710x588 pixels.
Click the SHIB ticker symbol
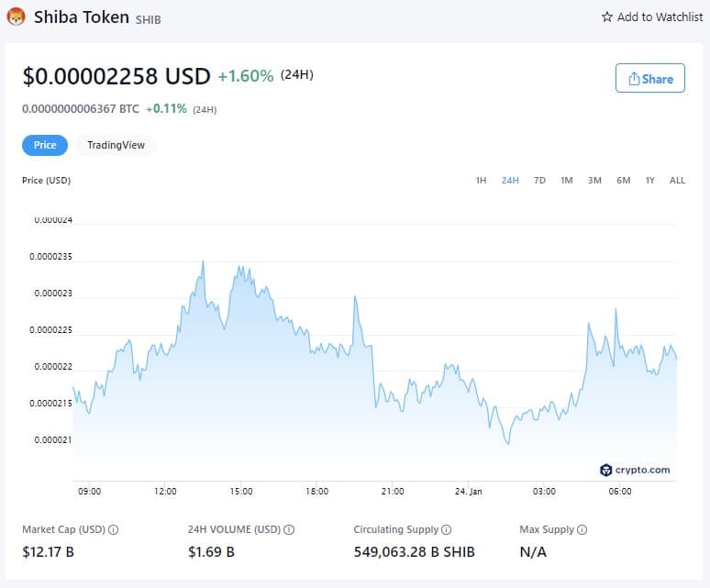click(148, 19)
